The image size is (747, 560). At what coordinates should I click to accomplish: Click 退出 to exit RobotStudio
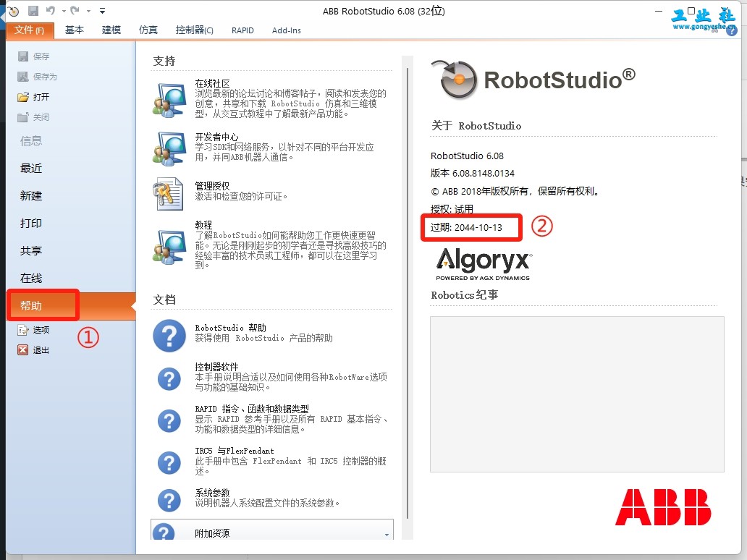[x=33, y=350]
